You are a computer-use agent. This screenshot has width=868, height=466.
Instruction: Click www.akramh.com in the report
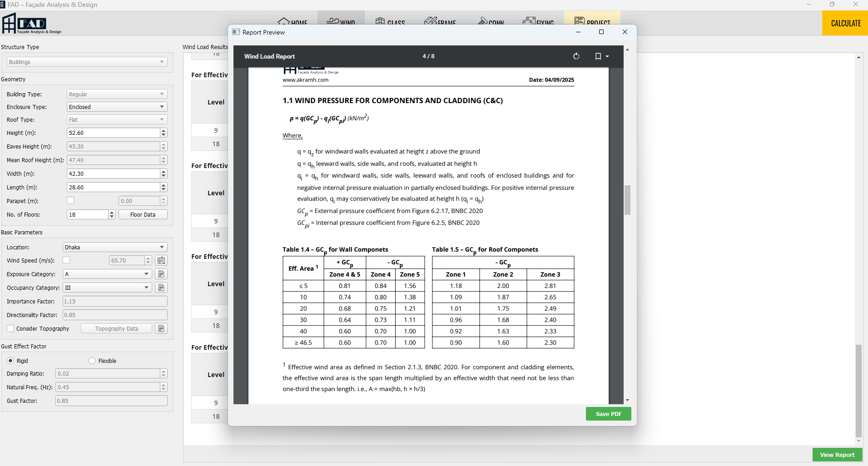point(305,80)
